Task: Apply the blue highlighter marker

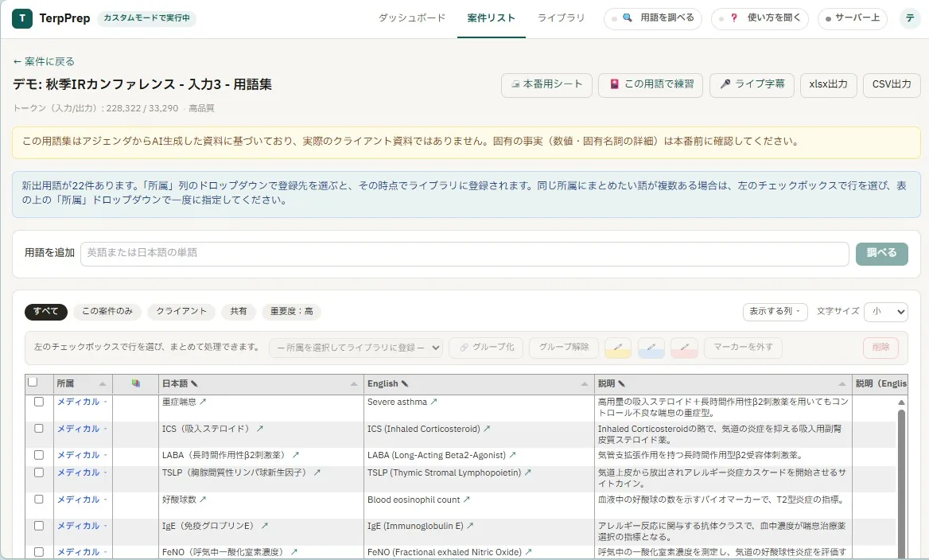Action: [x=651, y=348]
